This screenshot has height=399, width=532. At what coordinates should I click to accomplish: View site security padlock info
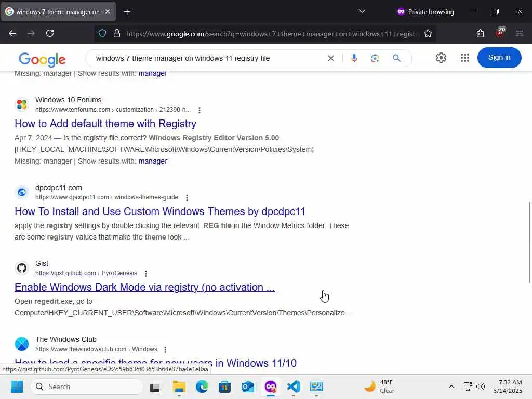[117, 34]
